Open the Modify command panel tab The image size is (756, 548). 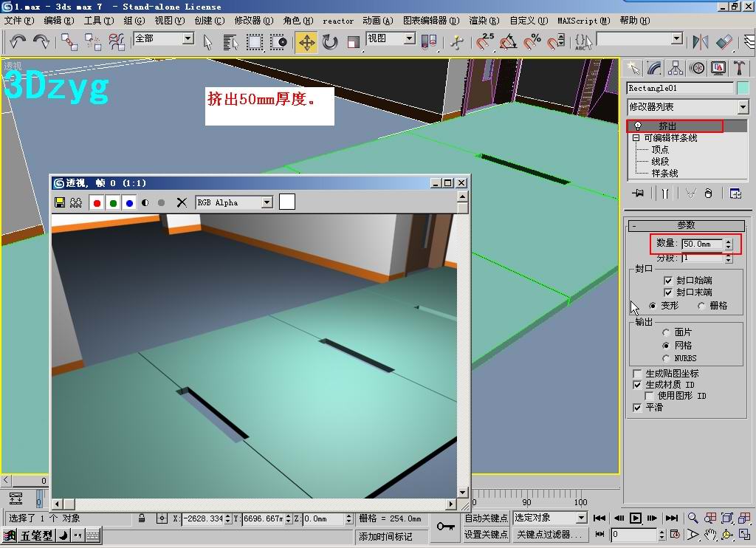[x=654, y=68]
